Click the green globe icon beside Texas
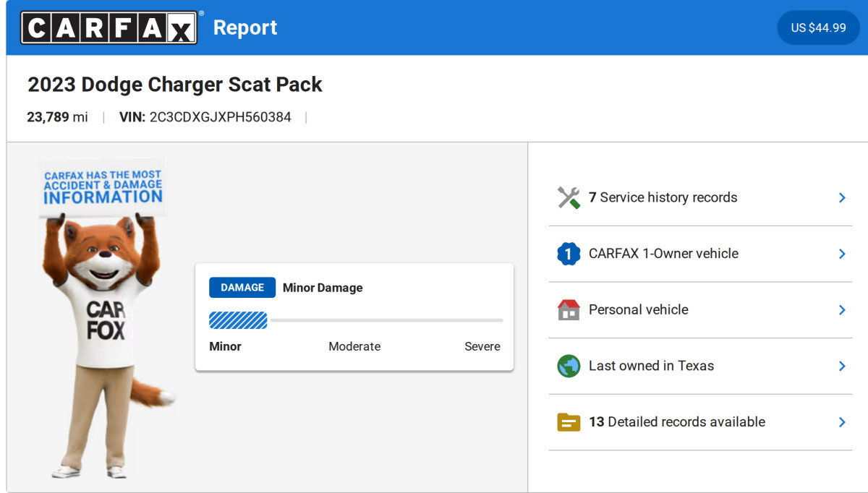The width and height of the screenshot is (868, 493). click(569, 366)
